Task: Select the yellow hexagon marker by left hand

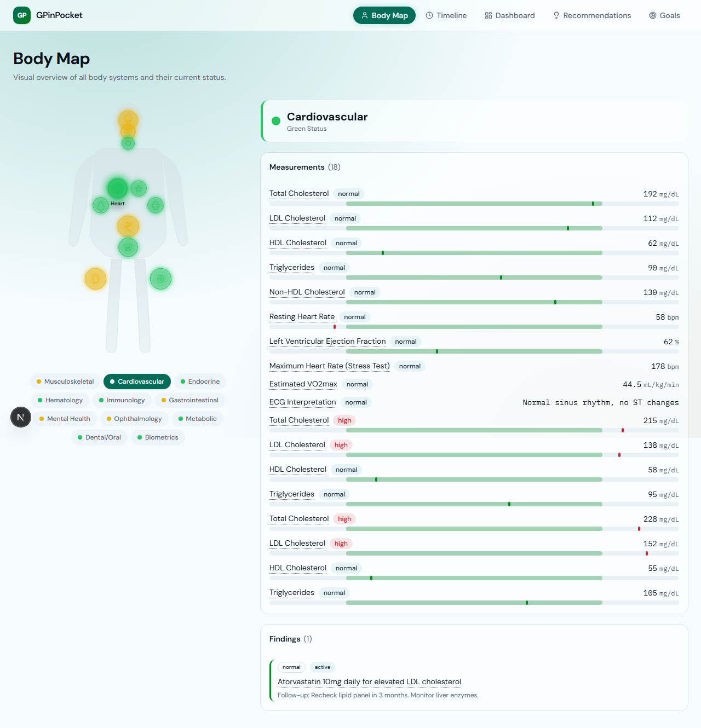Action: [95, 279]
